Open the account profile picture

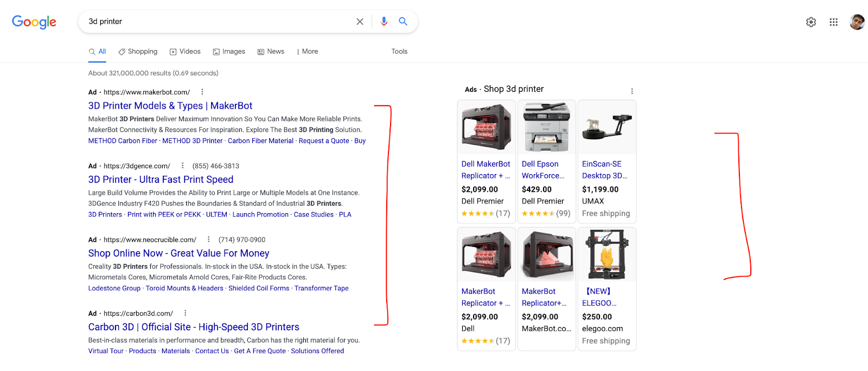857,22
